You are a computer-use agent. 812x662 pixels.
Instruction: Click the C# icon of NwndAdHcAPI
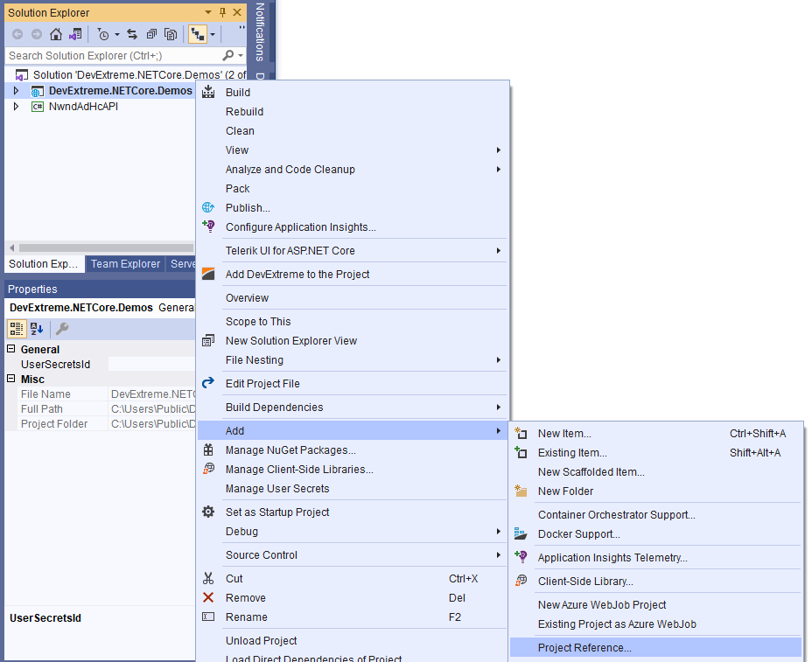(38, 108)
